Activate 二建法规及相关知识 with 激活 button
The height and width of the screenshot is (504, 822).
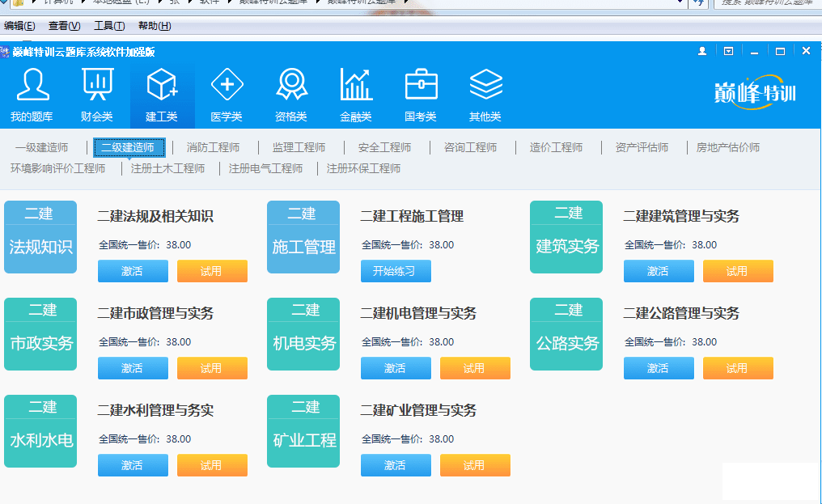click(x=133, y=271)
